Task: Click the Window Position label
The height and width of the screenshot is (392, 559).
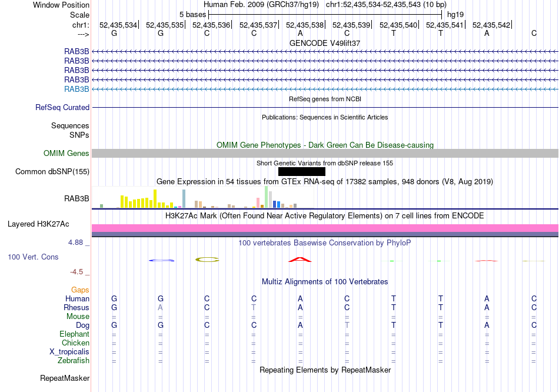Action: (x=61, y=5)
